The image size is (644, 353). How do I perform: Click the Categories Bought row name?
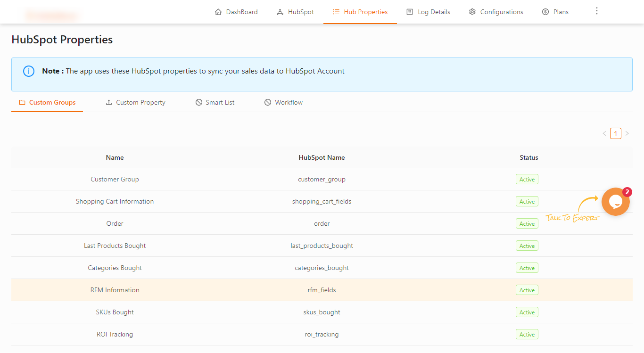click(115, 268)
